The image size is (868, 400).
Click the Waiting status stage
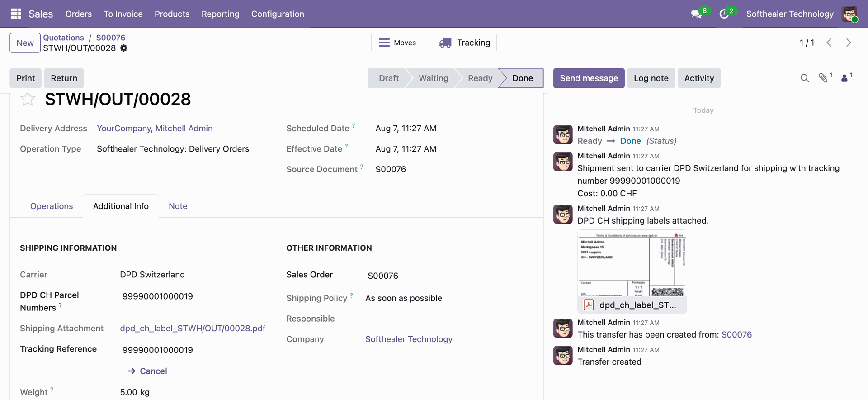tap(433, 78)
